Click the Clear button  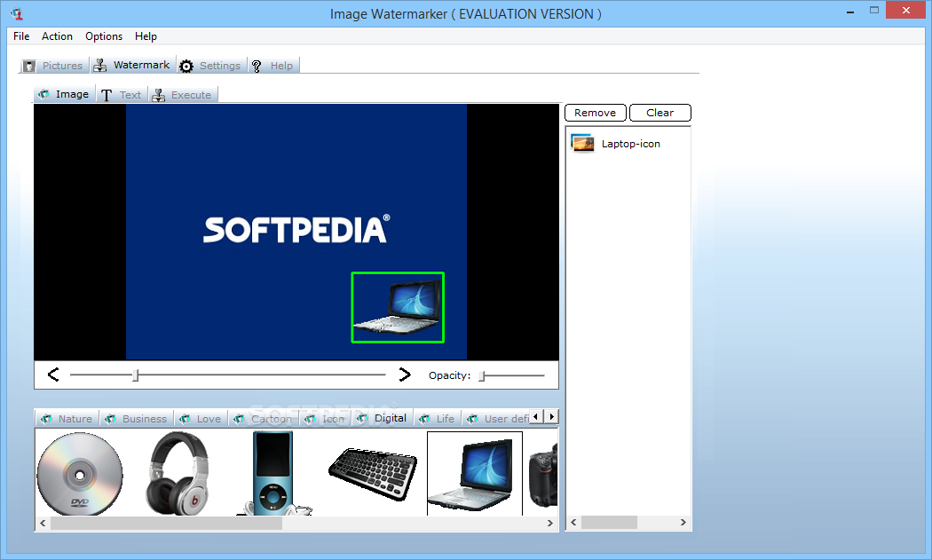[660, 113]
